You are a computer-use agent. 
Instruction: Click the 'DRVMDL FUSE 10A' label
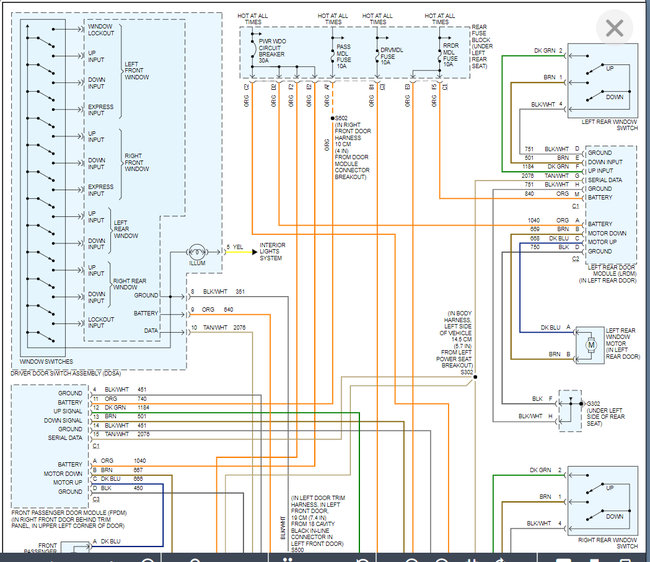coord(391,56)
